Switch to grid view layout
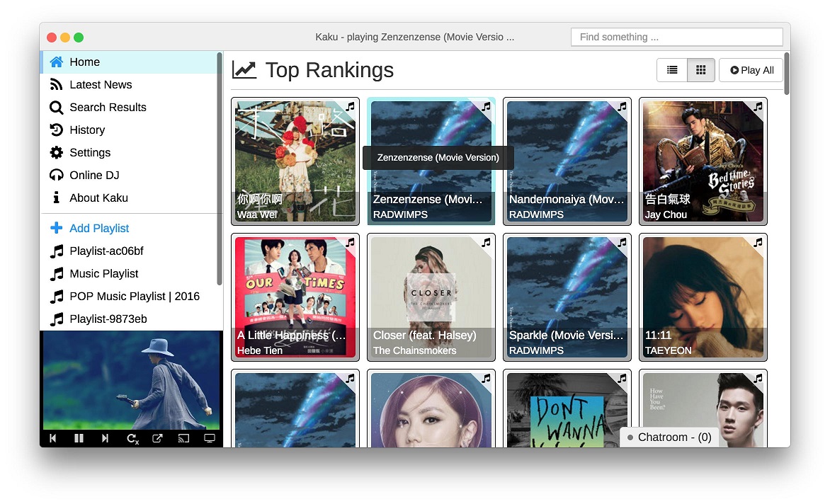Viewport: 830px width, 504px height. pos(700,70)
